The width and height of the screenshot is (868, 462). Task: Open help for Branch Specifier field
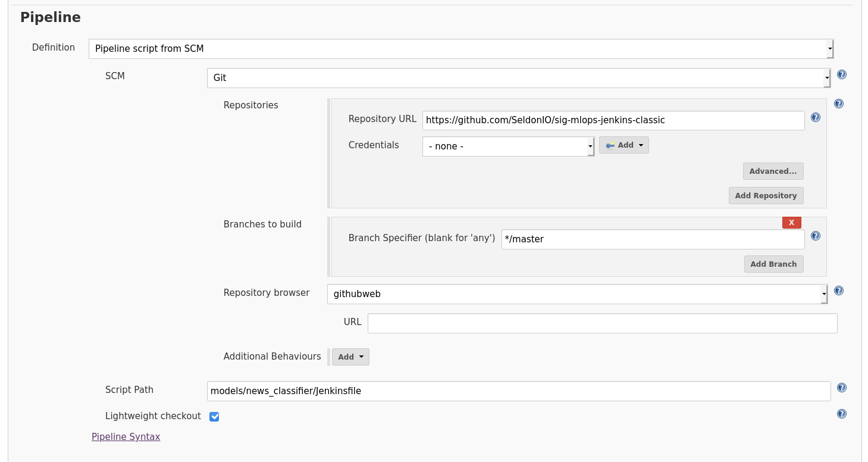[x=815, y=236]
